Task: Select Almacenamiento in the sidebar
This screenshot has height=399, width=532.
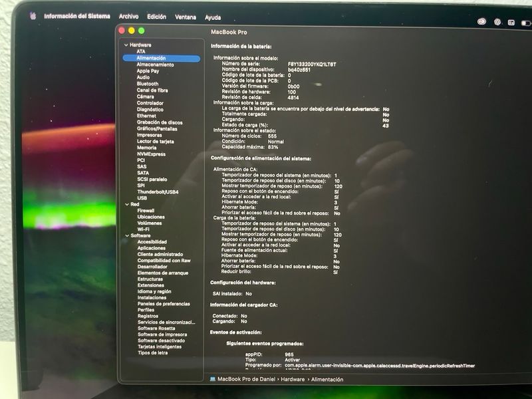Action: [155, 65]
